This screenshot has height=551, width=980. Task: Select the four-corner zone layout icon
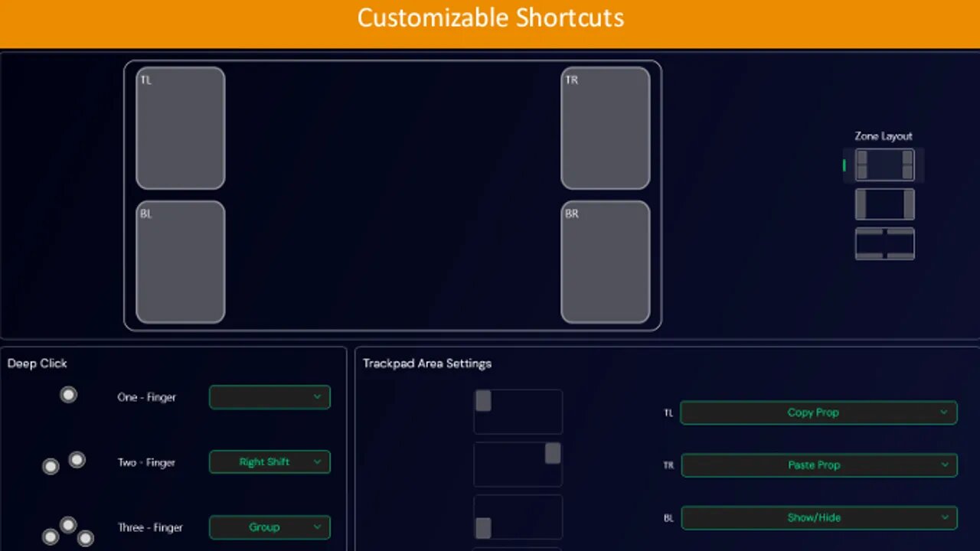pyautogui.click(x=884, y=165)
